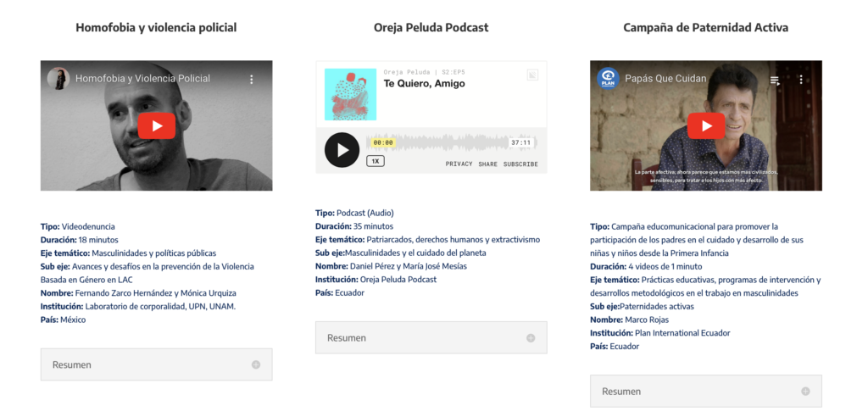Viewport: 868px width, 417px height.
Task: Click the Homofobia y Violencia Policial video title
Action: point(142,79)
